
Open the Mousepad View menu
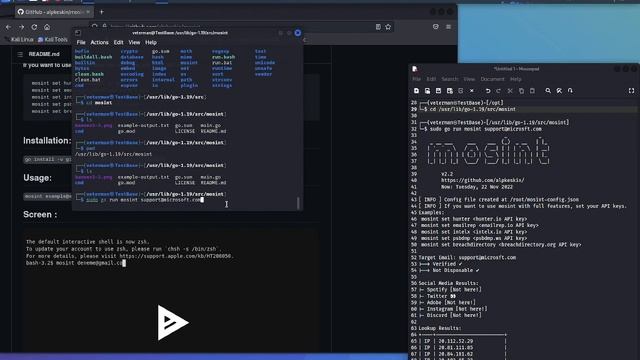[x=469, y=79]
